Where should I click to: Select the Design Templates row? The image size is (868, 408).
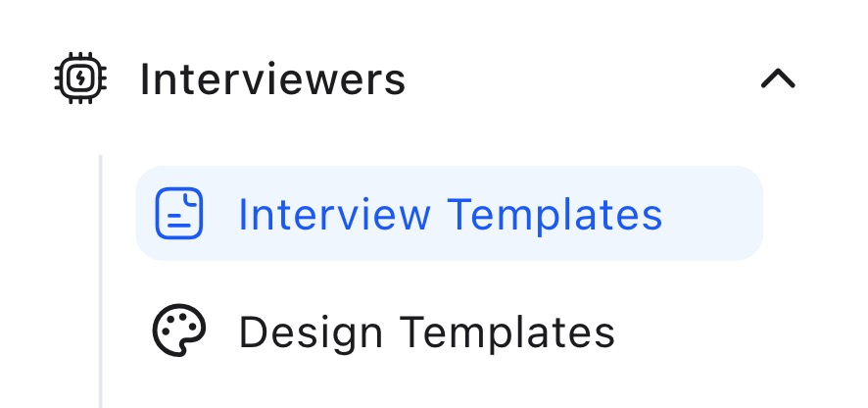click(x=426, y=332)
